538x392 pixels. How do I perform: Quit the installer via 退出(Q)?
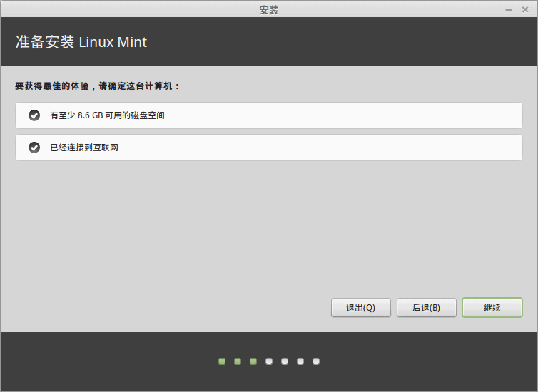[x=360, y=307]
